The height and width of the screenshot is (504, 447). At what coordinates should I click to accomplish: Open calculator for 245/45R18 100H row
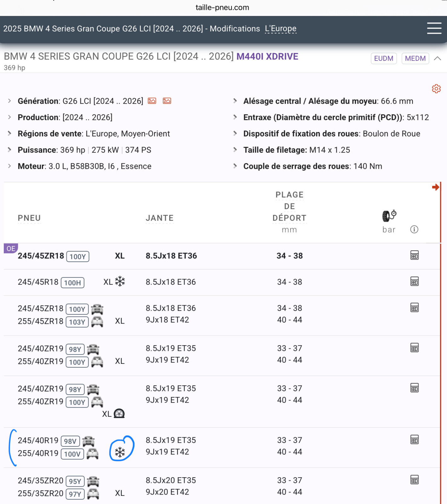coord(415,281)
